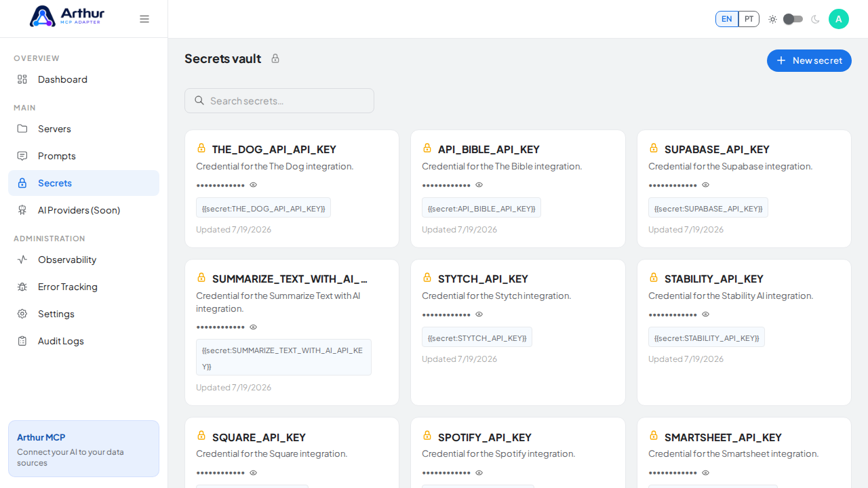Reveal STYTCH_API_KEY value with eye icon
The width and height of the screenshot is (868, 488).
(x=479, y=314)
